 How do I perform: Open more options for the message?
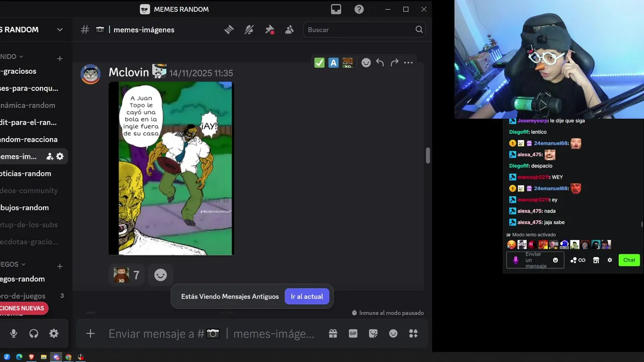point(408,63)
